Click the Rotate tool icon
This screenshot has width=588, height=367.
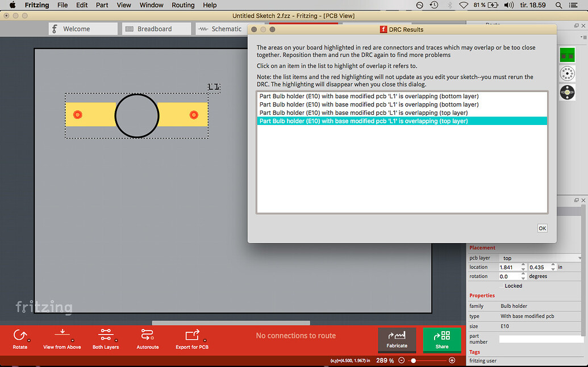tap(20, 335)
